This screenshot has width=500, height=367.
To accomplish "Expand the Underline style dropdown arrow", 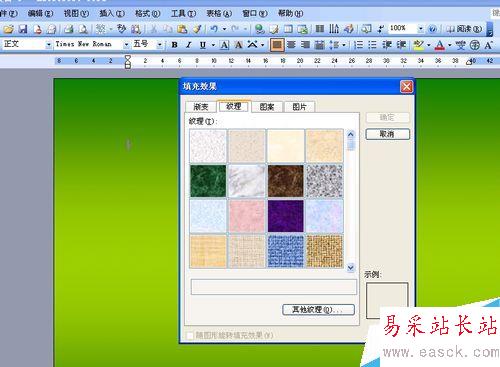I will 213,45.
